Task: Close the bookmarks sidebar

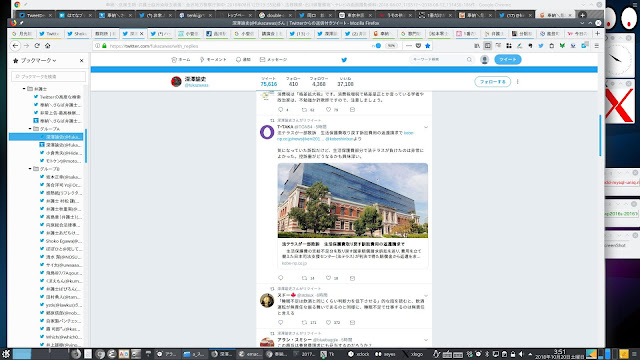Action: 81,60
